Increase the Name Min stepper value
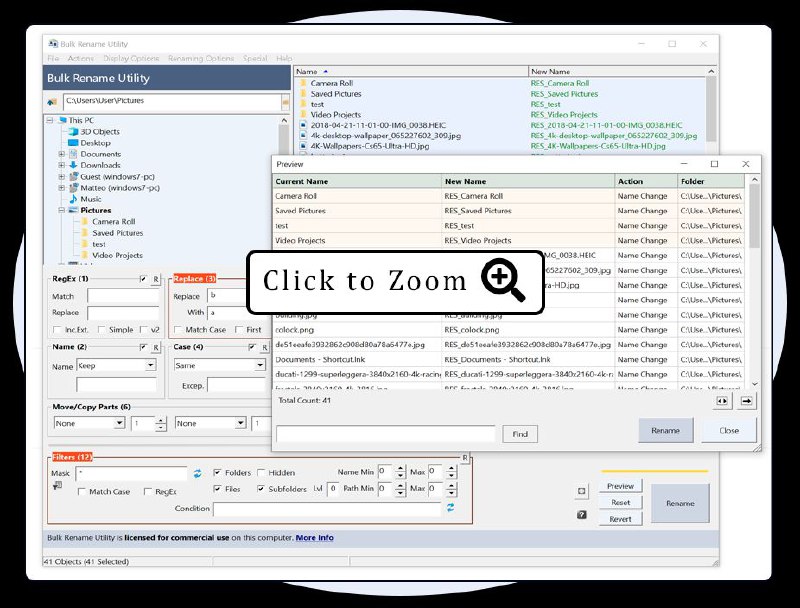 pos(401,469)
